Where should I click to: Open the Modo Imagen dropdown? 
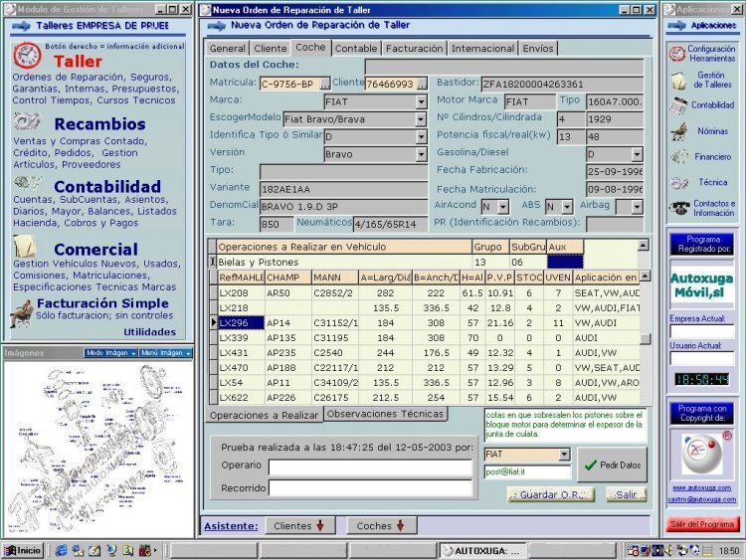click(x=110, y=353)
